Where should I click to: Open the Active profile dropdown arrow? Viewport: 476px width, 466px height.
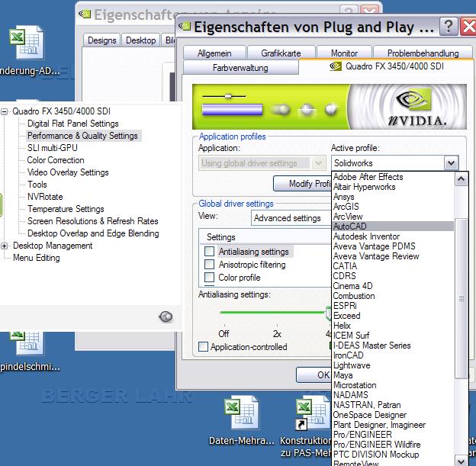pyautogui.click(x=451, y=163)
